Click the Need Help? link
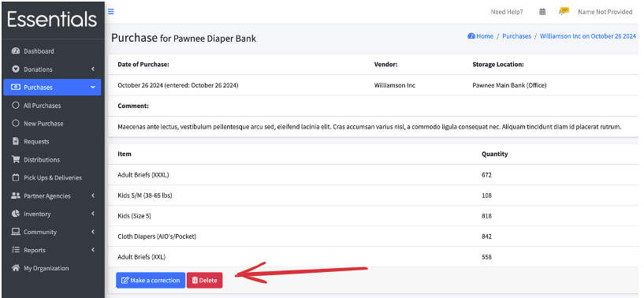 (507, 12)
